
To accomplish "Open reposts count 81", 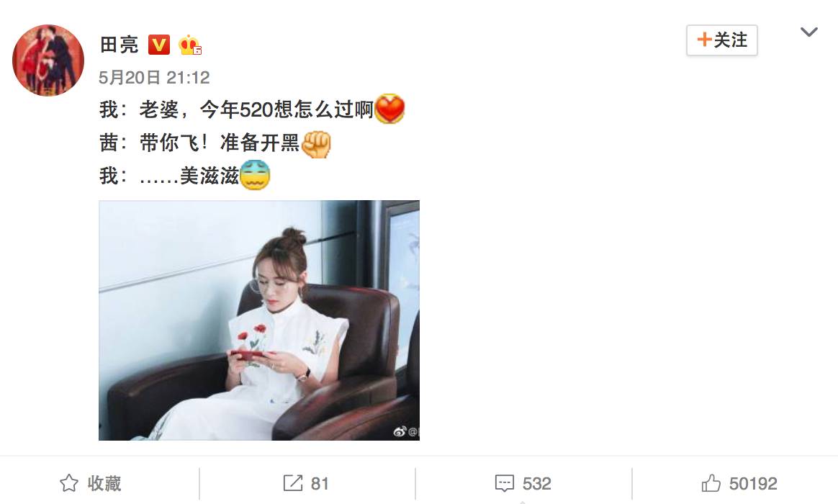I will [320, 484].
